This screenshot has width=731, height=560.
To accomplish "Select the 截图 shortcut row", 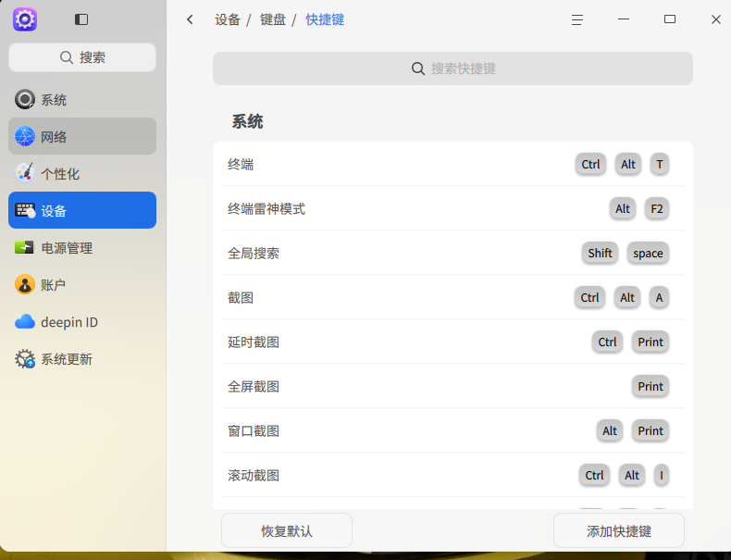I will click(x=452, y=297).
